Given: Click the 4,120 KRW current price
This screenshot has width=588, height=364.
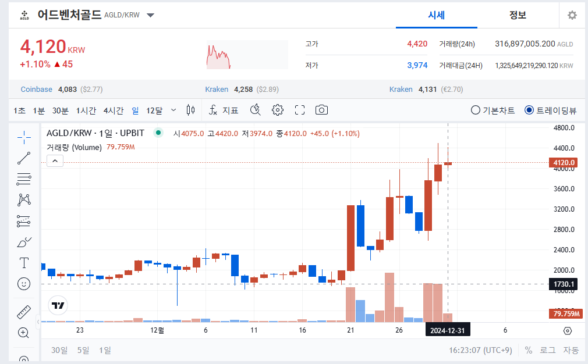Looking at the screenshot, I should (x=52, y=47).
